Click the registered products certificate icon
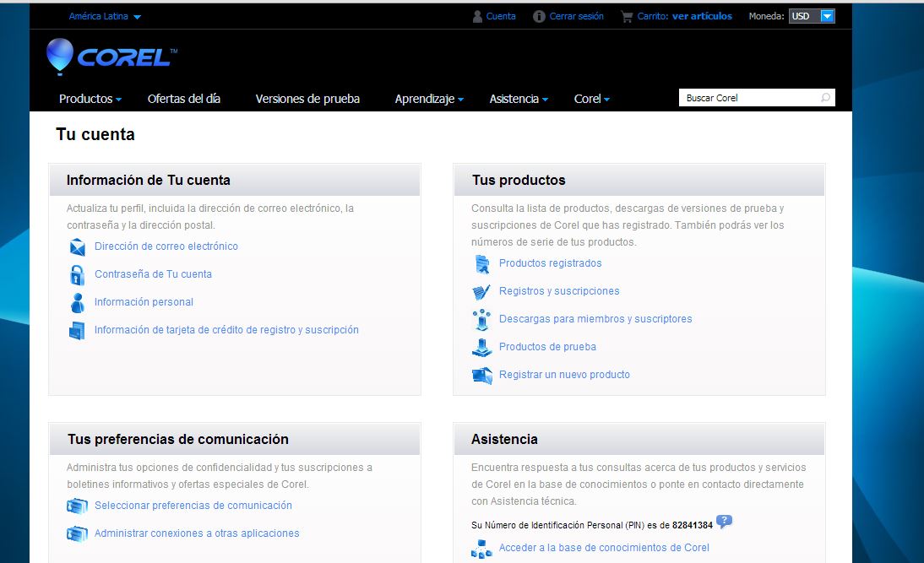 [482, 264]
